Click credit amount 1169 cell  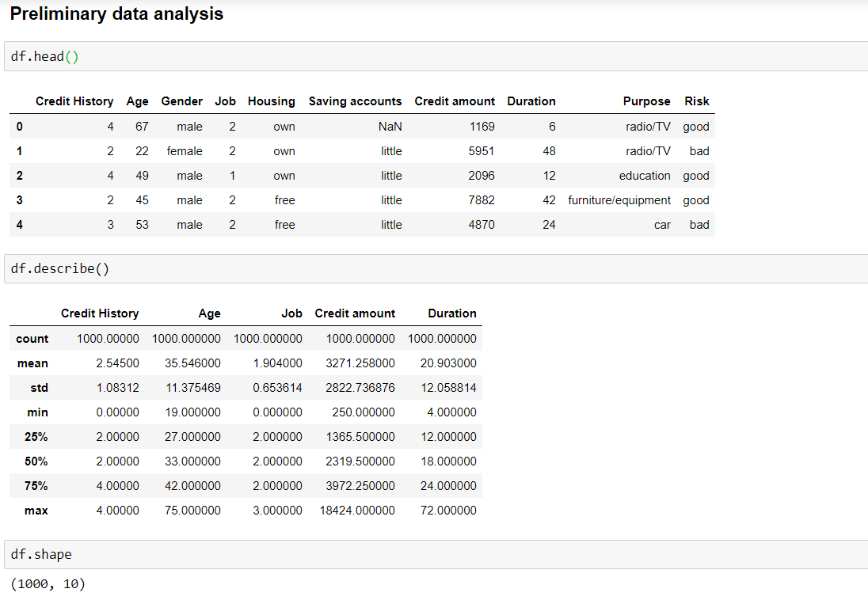[x=482, y=127]
